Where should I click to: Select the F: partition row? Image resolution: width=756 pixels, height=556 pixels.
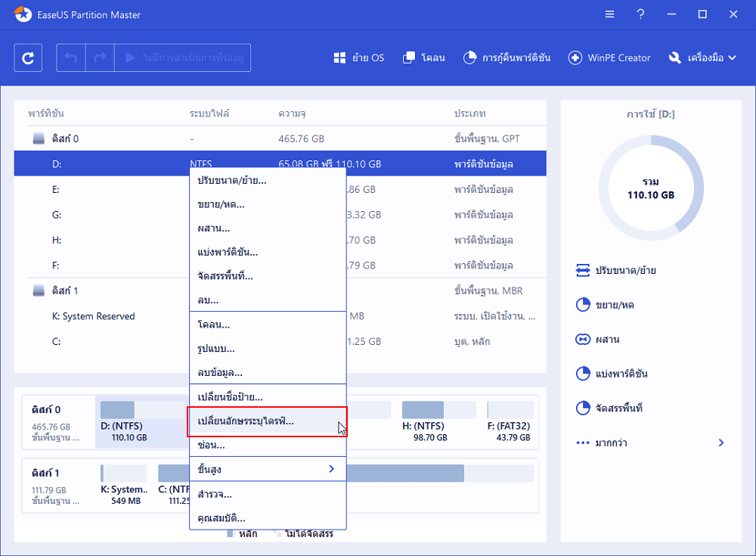(x=280, y=266)
